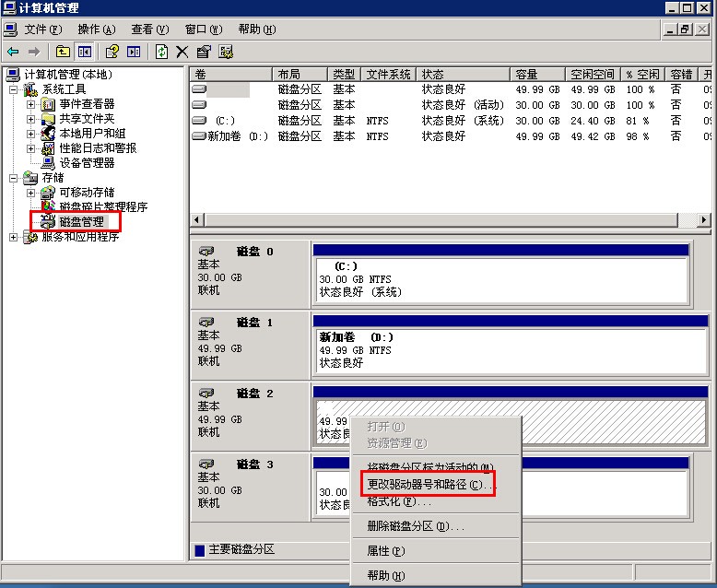717x588 pixels.
Task: Select 格式化(F)... in the context menu
Action: tap(399, 502)
